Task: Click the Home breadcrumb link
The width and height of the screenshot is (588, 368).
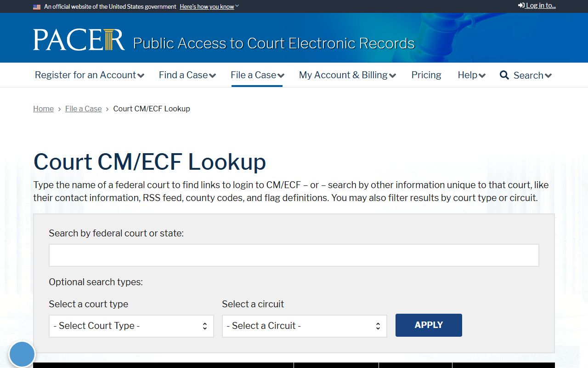Action: pos(43,109)
